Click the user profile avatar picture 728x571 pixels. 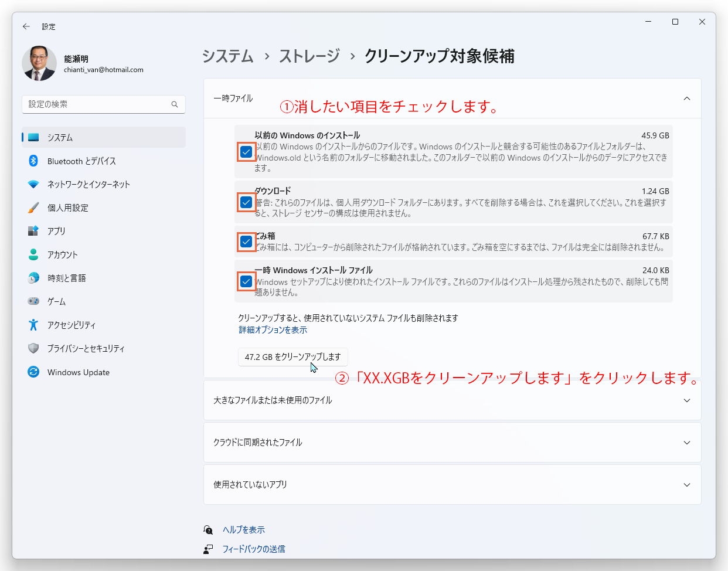[x=39, y=63]
